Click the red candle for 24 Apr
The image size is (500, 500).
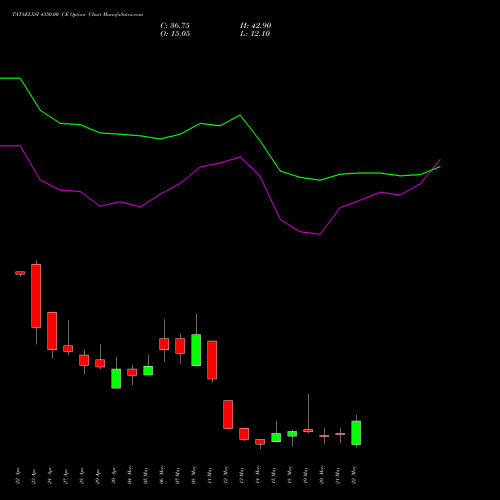click(x=52, y=331)
